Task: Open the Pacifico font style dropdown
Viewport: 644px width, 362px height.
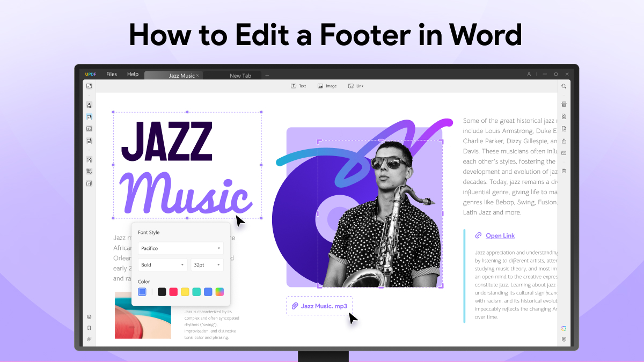Action: pyautogui.click(x=180, y=248)
